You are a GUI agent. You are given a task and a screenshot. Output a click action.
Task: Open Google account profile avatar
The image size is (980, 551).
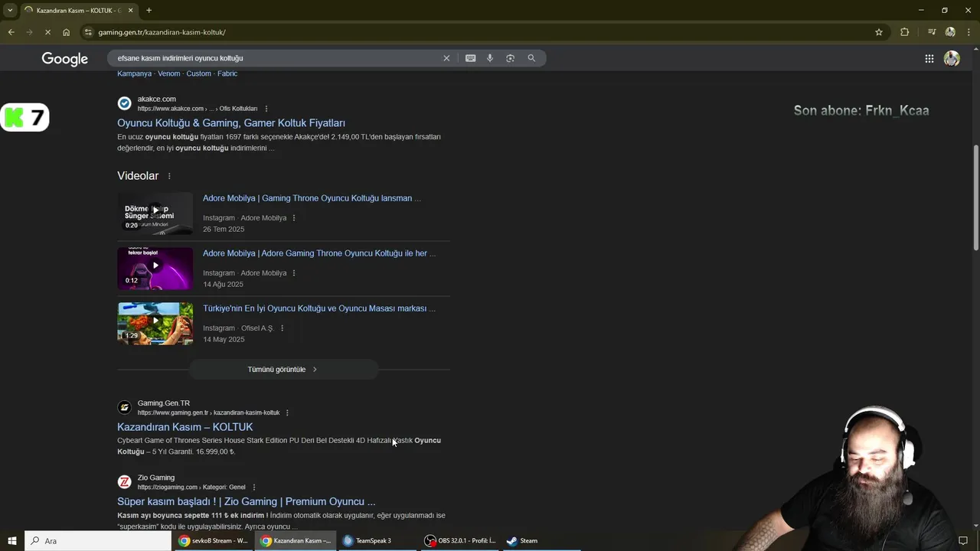(952, 59)
